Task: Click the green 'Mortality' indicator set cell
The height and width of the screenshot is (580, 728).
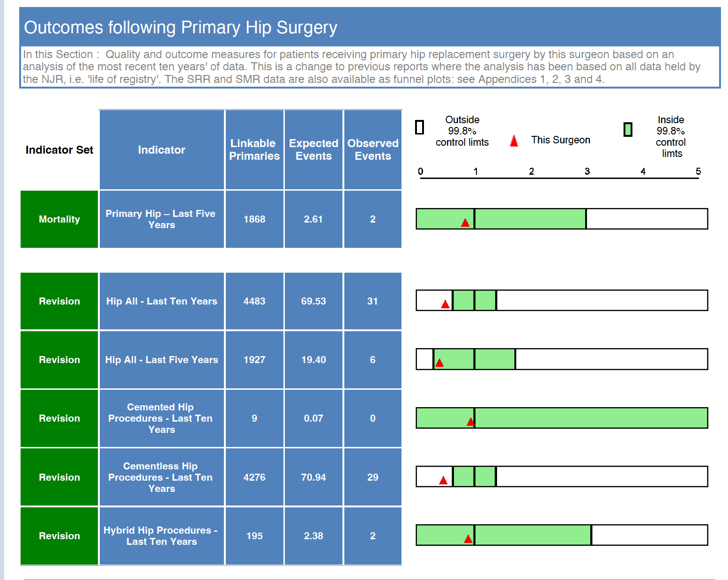Action: [59, 219]
